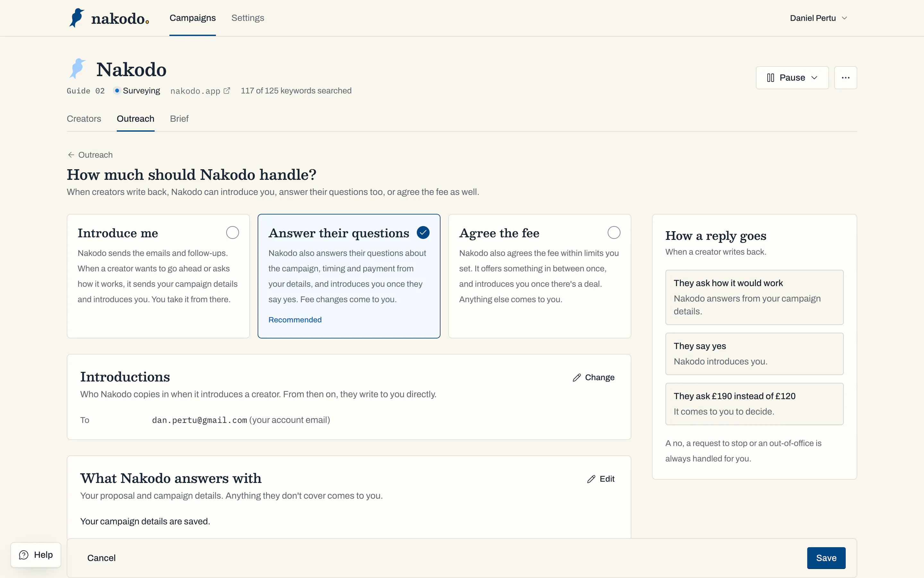Expand the Daniel Pertu account menu
Image resolution: width=924 pixels, height=578 pixels.
819,18
